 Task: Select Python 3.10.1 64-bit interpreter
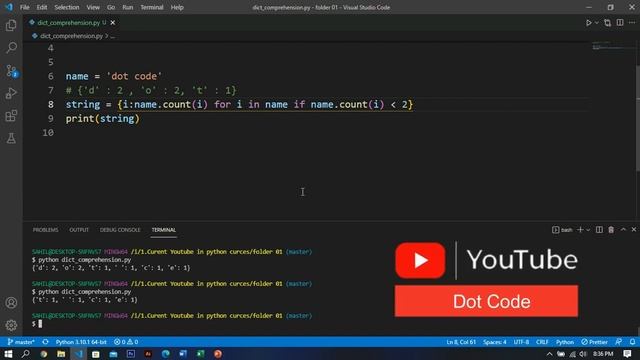pyautogui.click(x=81, y=342)
